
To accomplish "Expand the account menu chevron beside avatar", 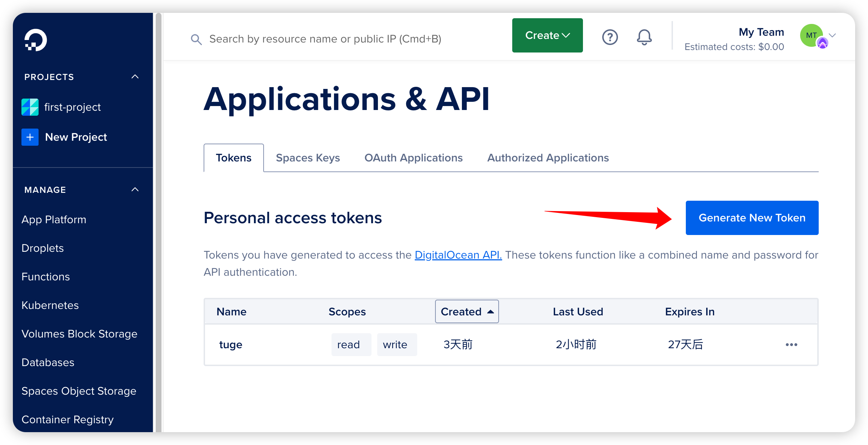I will point(833,35).
